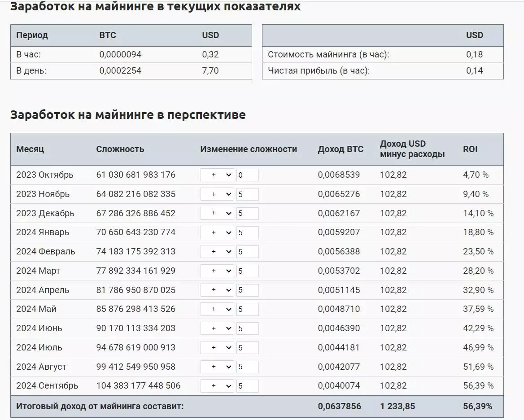Screen dimensions: 524x420
Task: Open the sign dropdown for 2024 Сентябрь
Action: pos(217,386)
